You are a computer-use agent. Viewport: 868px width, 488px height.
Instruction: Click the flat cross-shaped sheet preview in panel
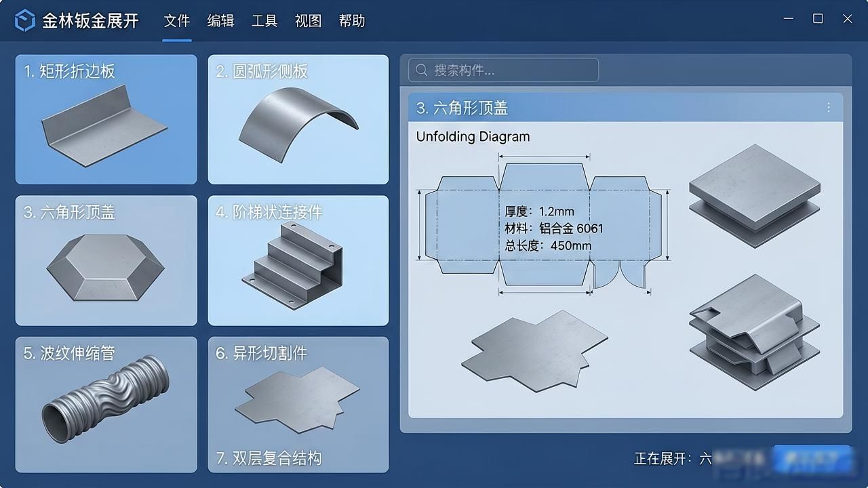point(534,350)
